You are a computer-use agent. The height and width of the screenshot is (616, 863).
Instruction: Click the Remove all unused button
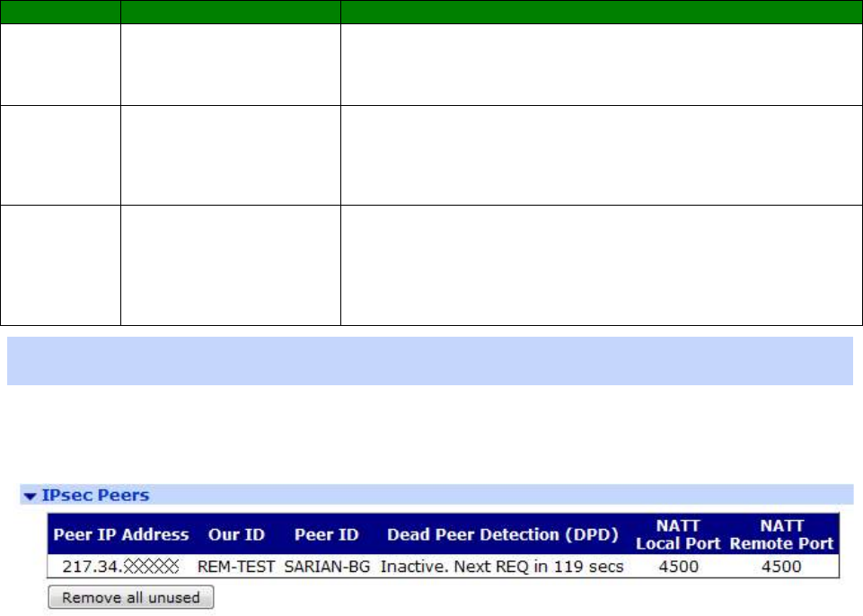131,597
